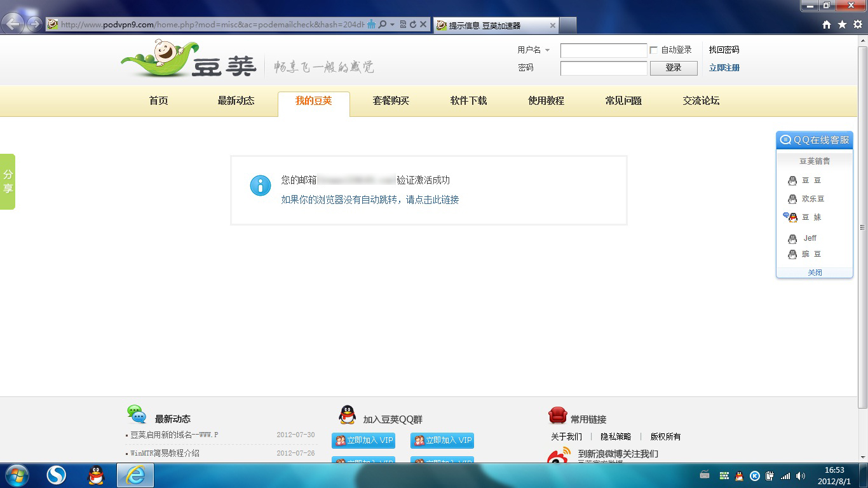868x488 pixels.
Task: Open the 立即注册 link
Action: pos(724,68)
